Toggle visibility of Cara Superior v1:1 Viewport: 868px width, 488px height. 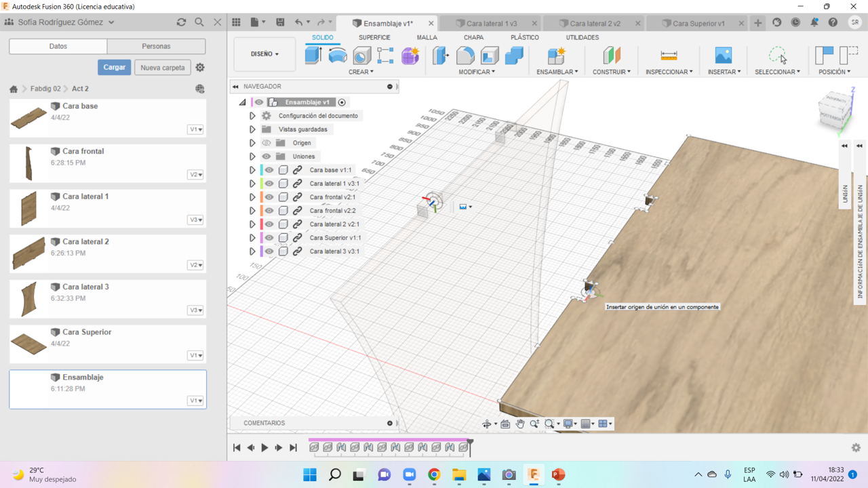(269, 238)
